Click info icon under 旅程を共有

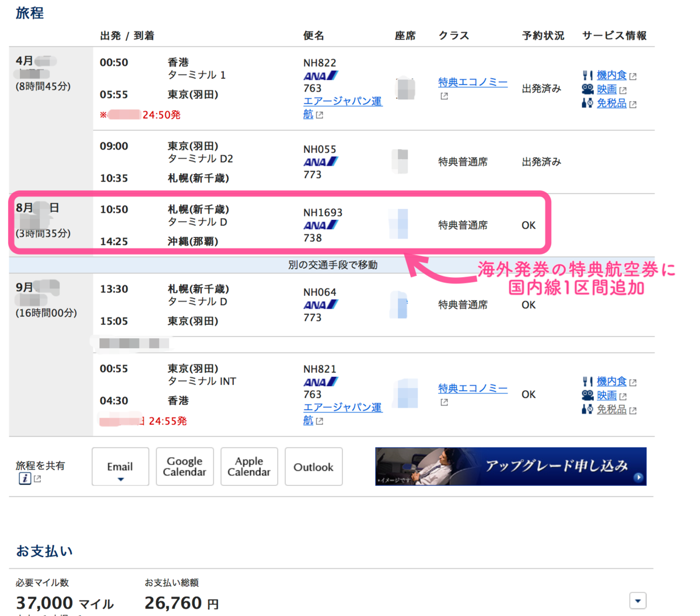[24, 479]
